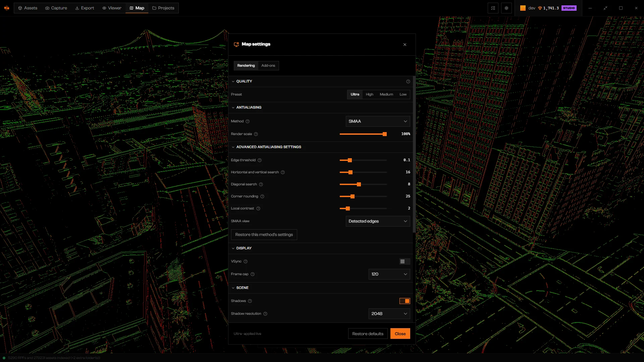Close the Map settings dialog with the X
644x362 pixels.
pos(405,45)
